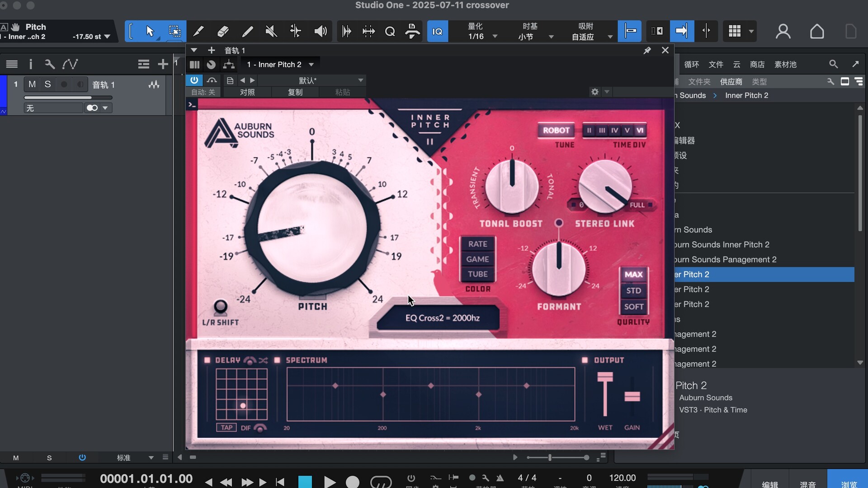
Task: Open the user account icon
Action: click(783, 31)
